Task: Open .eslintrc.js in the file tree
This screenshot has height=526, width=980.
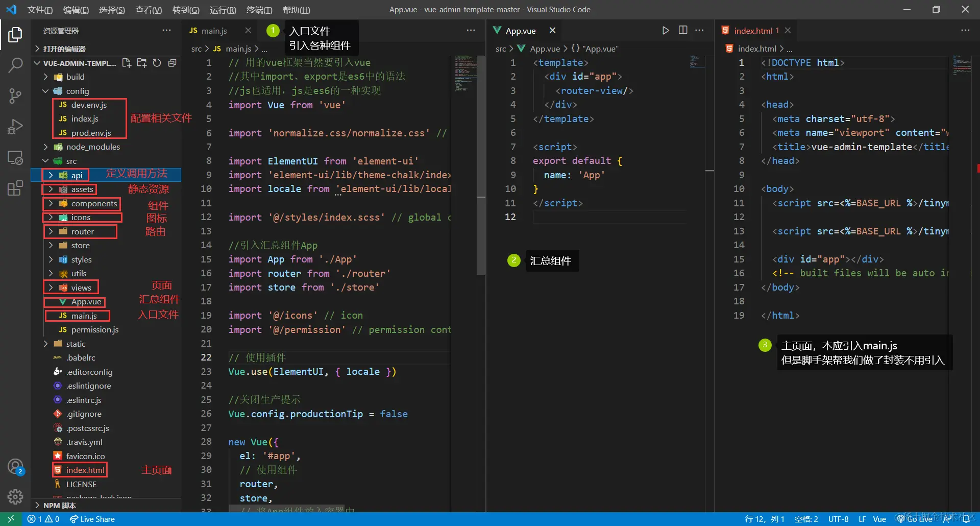Action: [84, 400]
